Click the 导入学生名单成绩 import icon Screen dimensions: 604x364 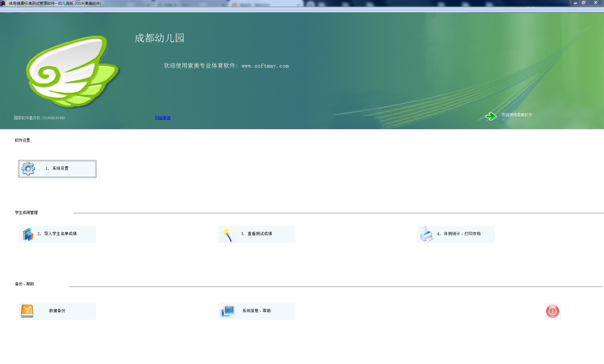tap(28, 234)
